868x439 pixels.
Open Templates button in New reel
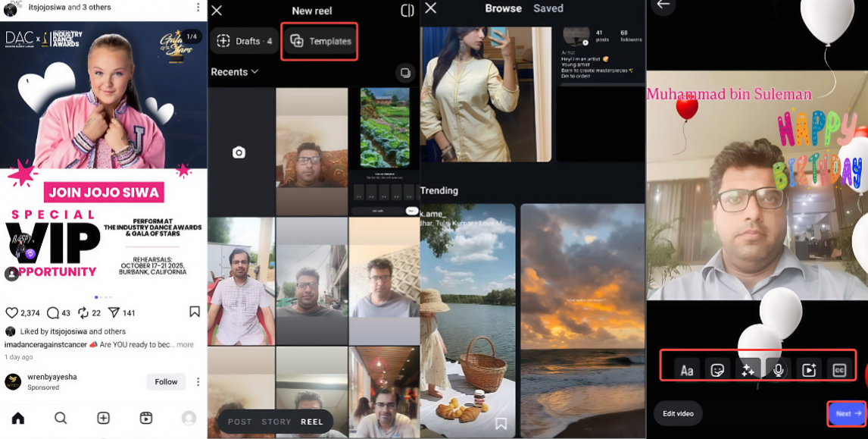coord(320,41)
